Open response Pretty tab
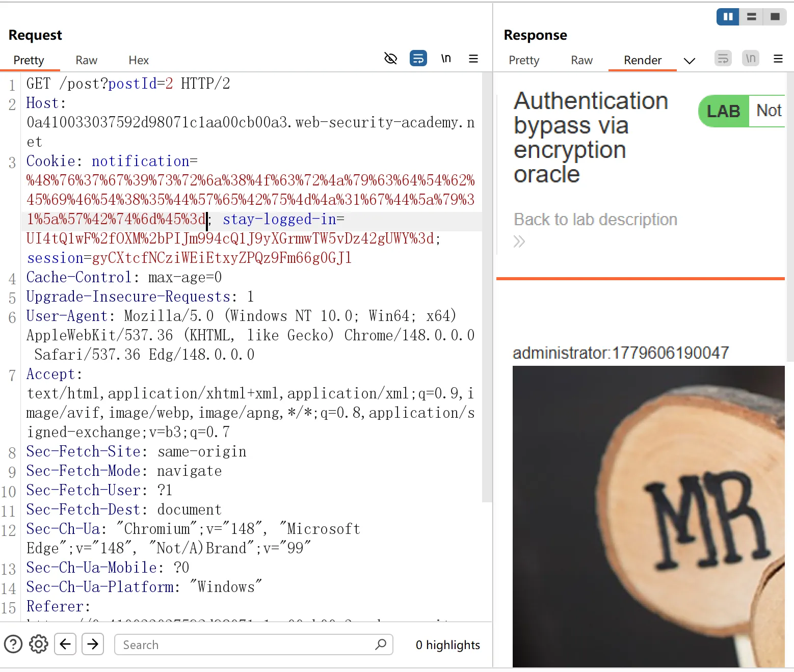Viewport: 794px width, 672px height. [524, 60]
